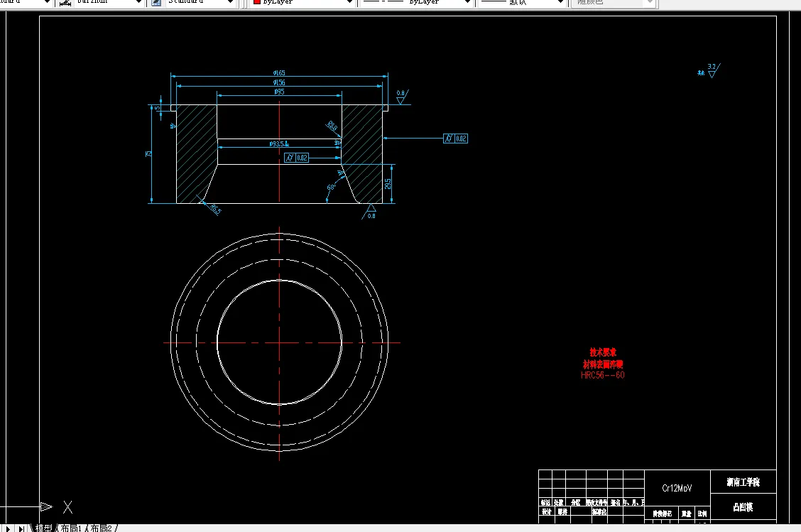Expand the greyed plot style 随颜色 dropdown
Viewport: 801px width, 532px height.
pos(650,2)
